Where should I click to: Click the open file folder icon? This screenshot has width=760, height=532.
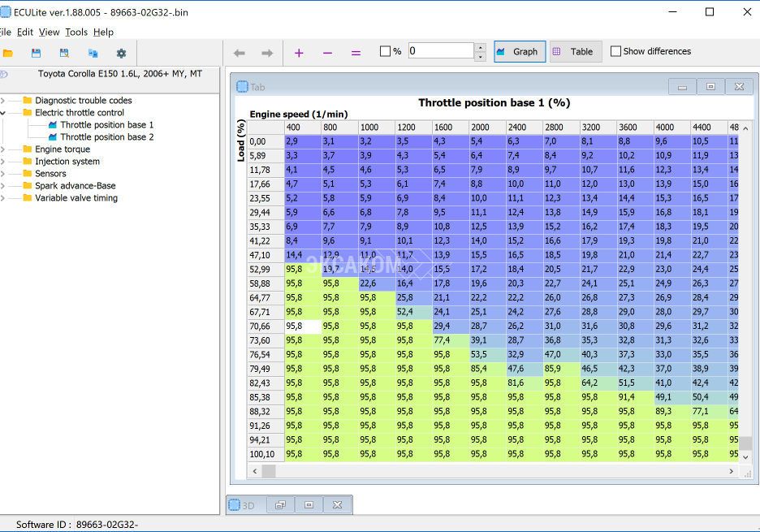click(8, 53)
